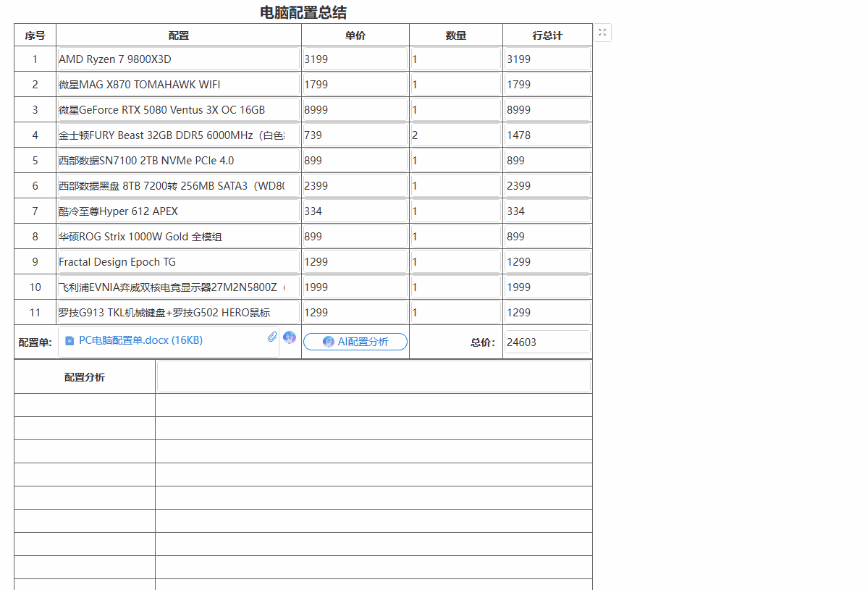Click the unit price field showing 8999
868x590 pixels.
pos(355,110)
